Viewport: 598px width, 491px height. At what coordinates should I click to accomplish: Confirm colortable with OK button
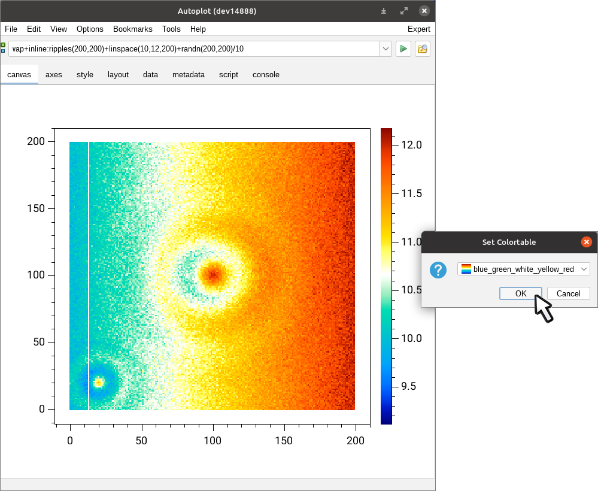point(521,293)
